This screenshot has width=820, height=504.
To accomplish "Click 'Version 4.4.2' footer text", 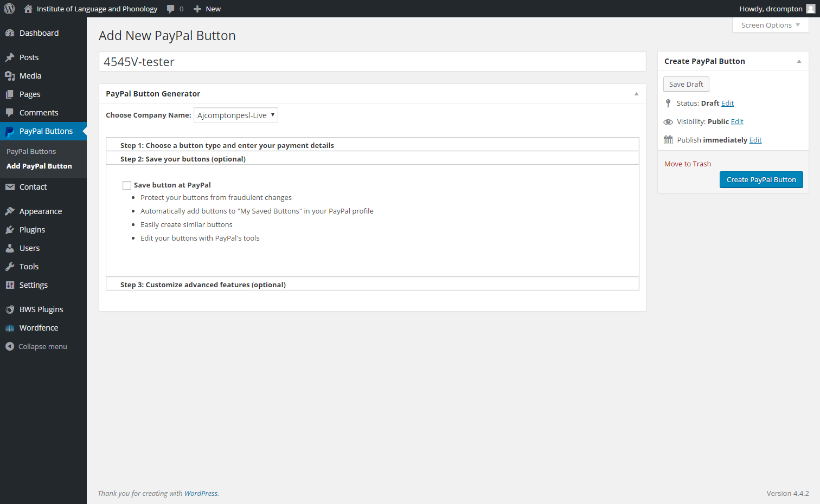I will pyautogui.click(x=787, y=493).
